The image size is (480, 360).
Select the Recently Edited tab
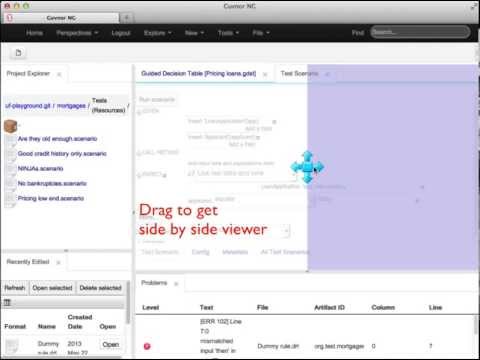tap(28, 262)
